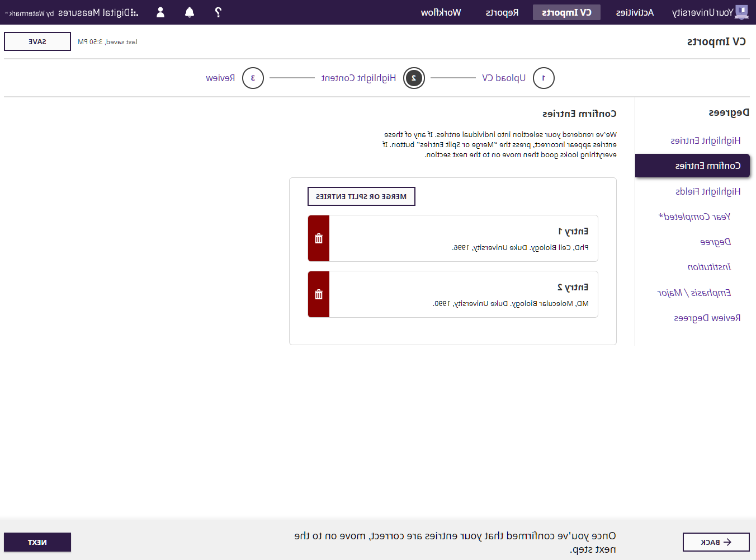Go to step 3 Review circle
Viewport: 756px width, 560px height.
pos(253,78)
